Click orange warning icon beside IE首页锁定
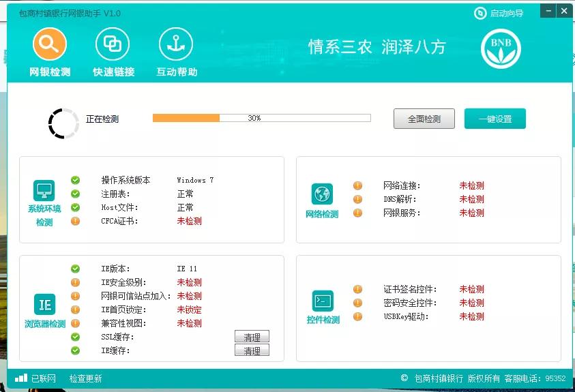Viewport: 575px width, 392px height. pyautogui.click(x=75, y=310)
